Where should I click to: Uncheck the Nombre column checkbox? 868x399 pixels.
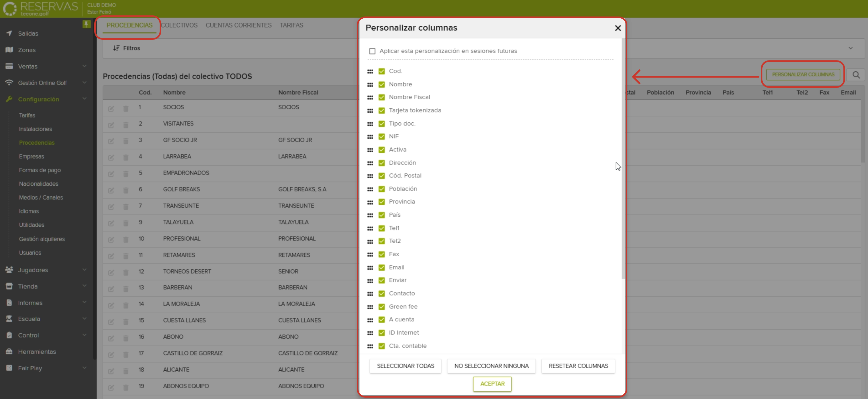pos(381,84)
